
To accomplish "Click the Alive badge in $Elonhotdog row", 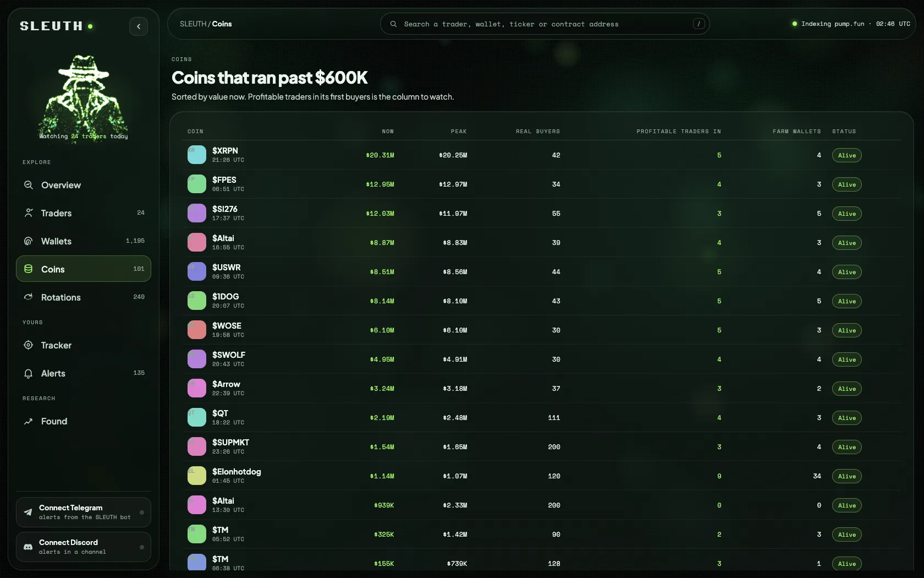I will 846,476.
